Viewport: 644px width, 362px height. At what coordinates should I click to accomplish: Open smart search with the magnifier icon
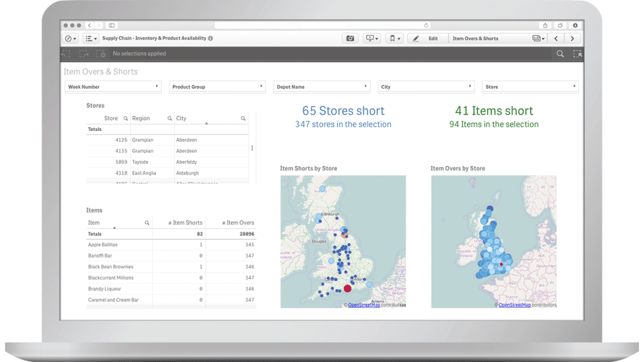560,53
